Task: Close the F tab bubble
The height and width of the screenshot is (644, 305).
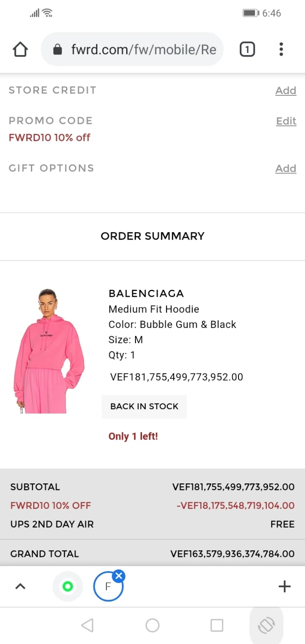Action: 119,576
